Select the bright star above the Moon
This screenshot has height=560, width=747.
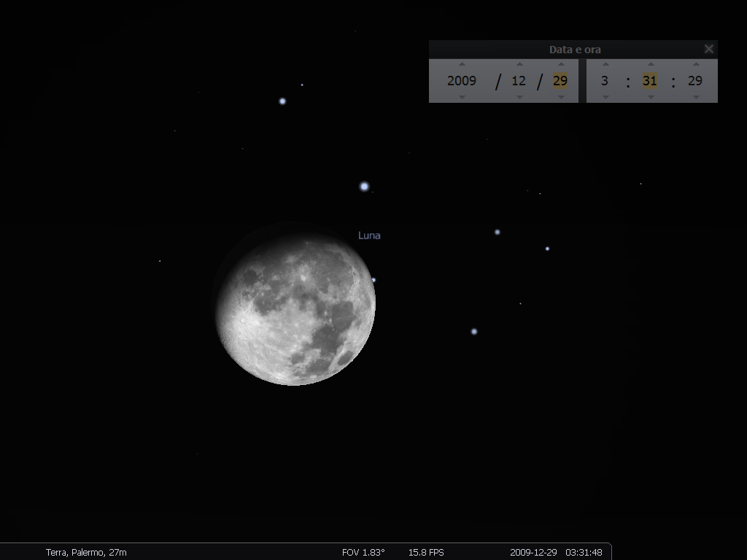(365, 186)
